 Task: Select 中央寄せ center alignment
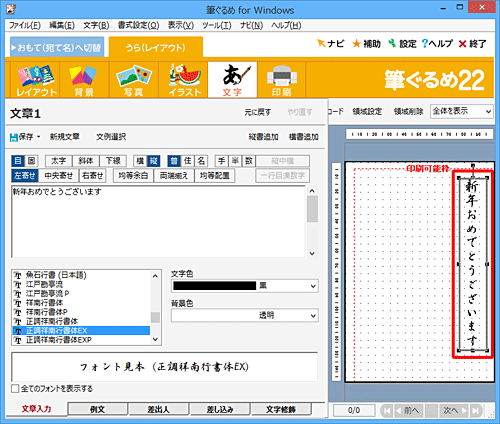(x=59, y=176)
